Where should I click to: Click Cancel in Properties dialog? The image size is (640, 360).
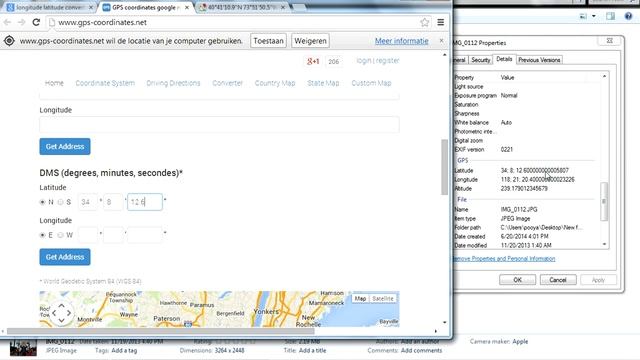(558, 280)
